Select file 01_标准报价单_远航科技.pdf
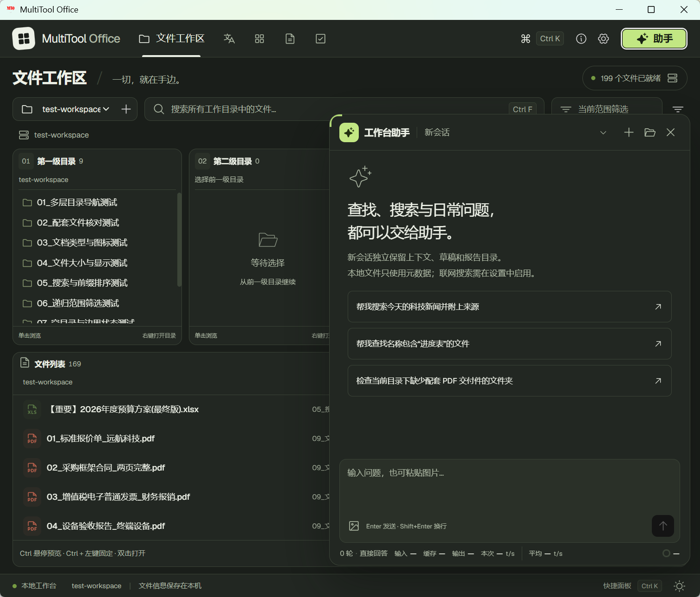This screenshot has width=700, height=597. (171, 439)
